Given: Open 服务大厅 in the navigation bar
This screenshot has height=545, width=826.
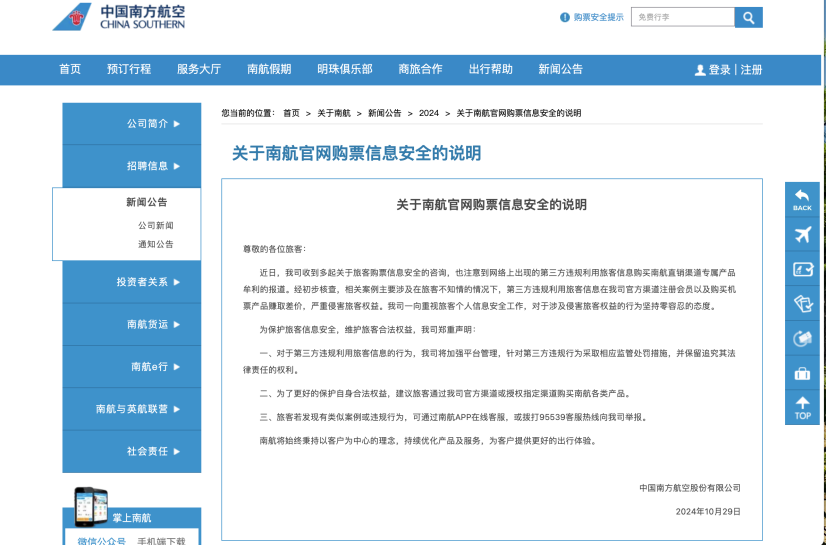Looking at the screenshot, I should 199,69.
